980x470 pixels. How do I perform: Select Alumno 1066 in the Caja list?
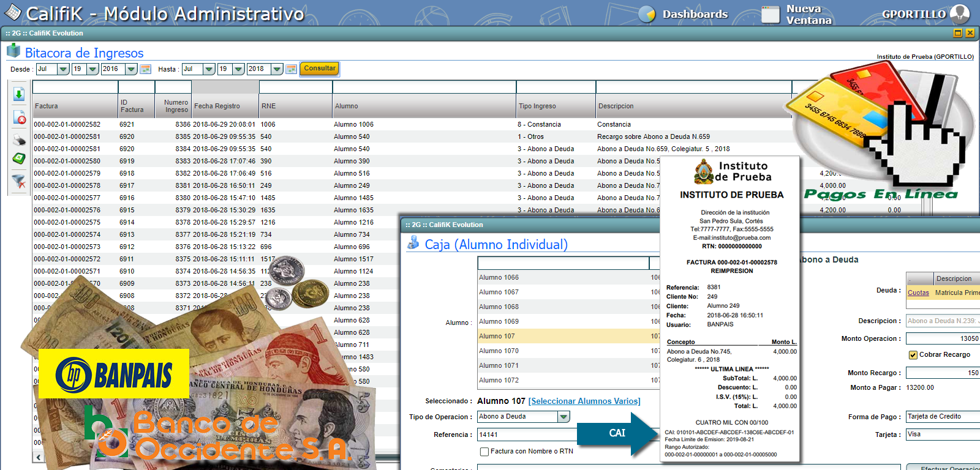tap(568, 277)
